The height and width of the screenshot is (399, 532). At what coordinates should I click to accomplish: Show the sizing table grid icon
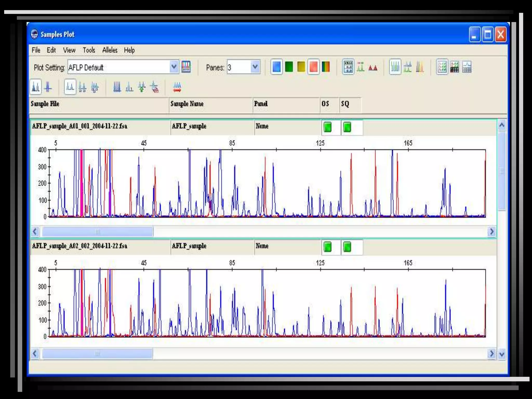[x=467, y=67]
